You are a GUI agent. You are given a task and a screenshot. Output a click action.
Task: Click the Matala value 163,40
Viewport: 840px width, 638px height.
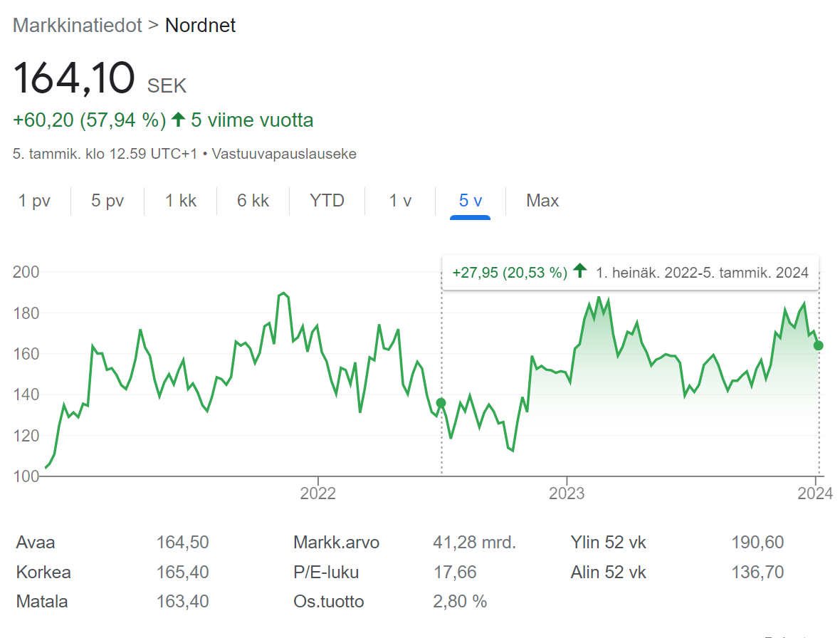point(182,602)
